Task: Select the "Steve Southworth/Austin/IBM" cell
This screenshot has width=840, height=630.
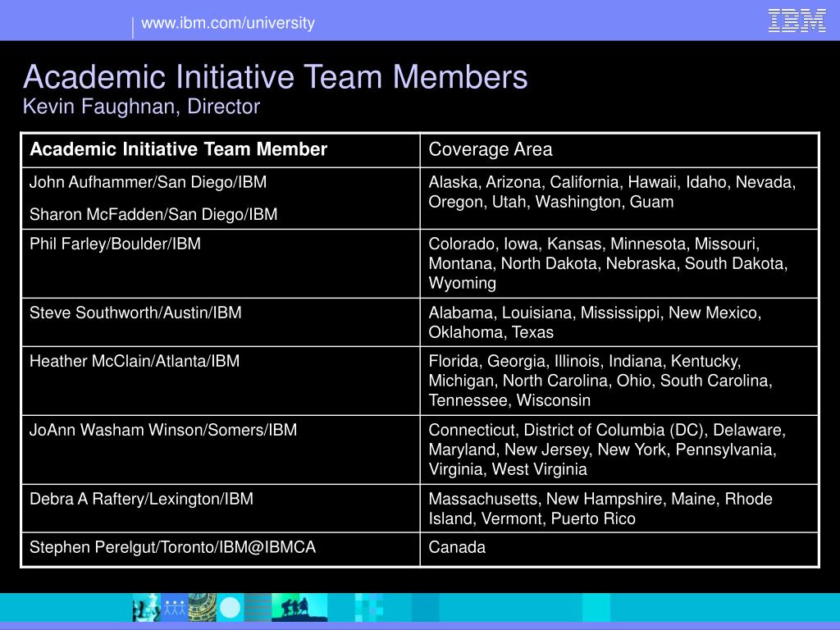Action: [x=221, y=322]
